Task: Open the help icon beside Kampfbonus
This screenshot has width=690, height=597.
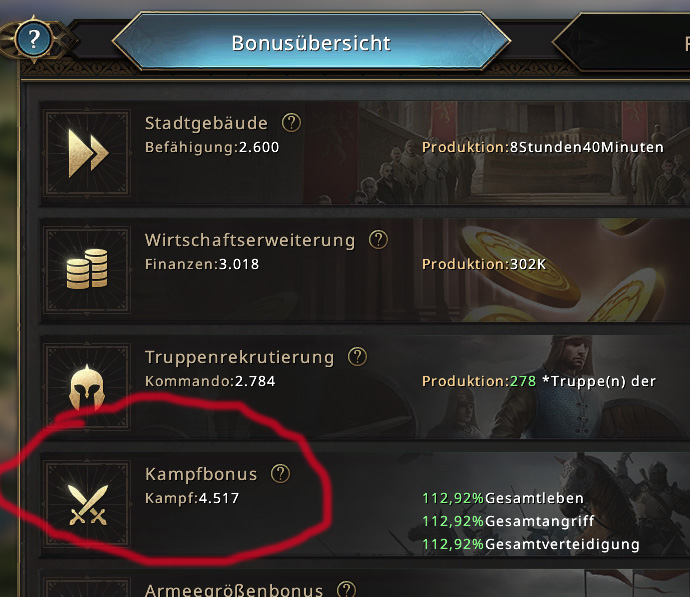Action: 280,474
